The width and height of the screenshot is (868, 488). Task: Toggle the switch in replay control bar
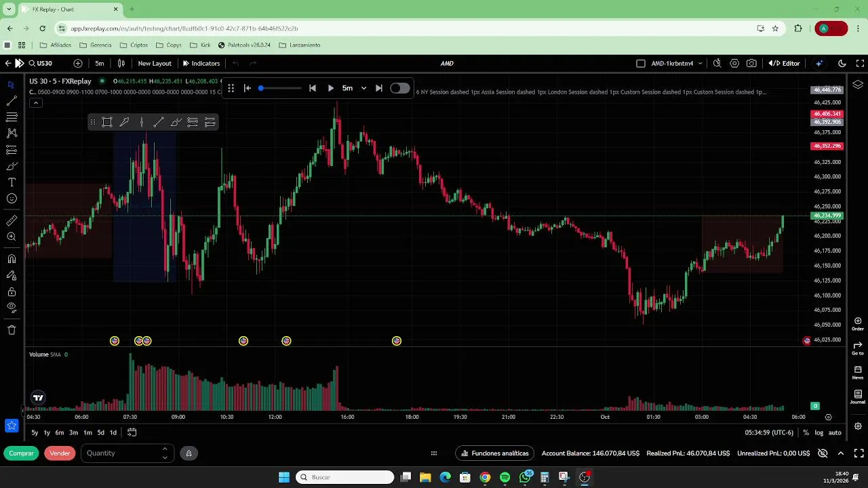399,88
